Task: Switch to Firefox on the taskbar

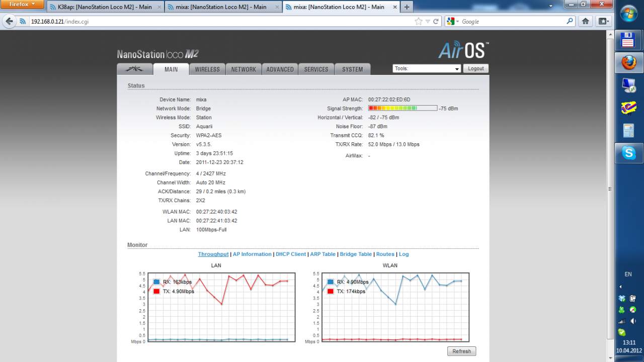Action: [628, 63]
